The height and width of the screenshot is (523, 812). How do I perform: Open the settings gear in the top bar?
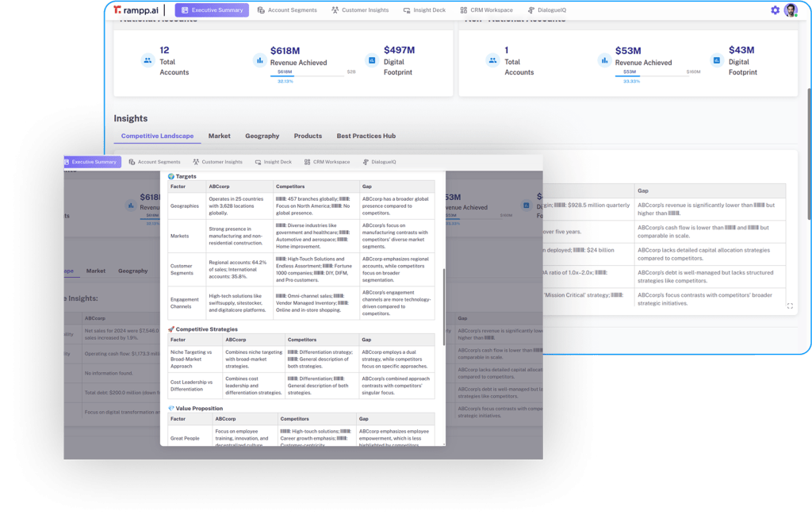[775, 10]
